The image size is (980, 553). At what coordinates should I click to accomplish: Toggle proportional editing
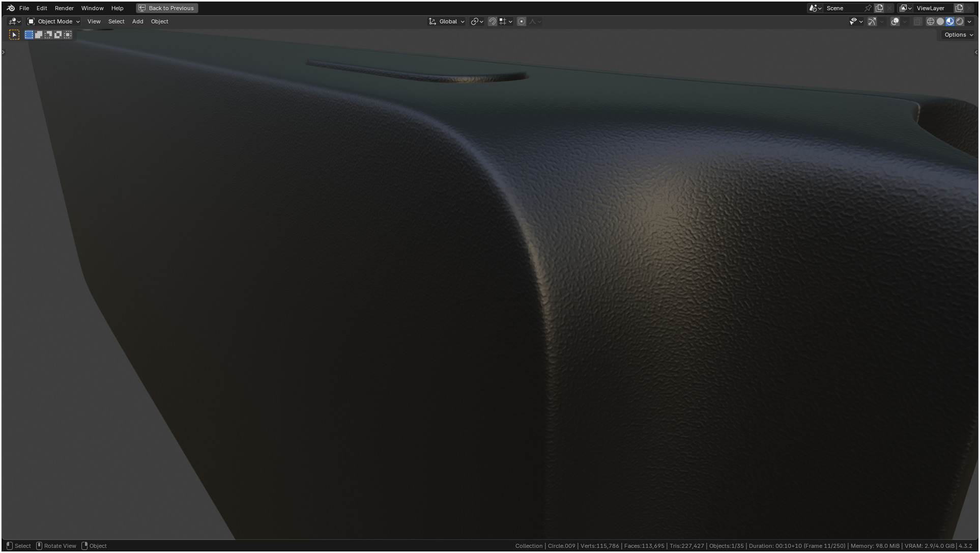(522, 21)
